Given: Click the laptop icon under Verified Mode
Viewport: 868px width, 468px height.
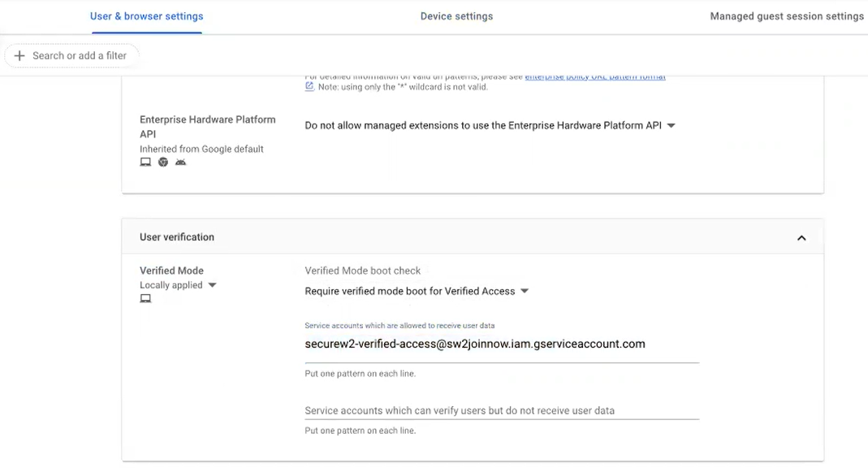Looking at the screenshot, I should [145, 299].
